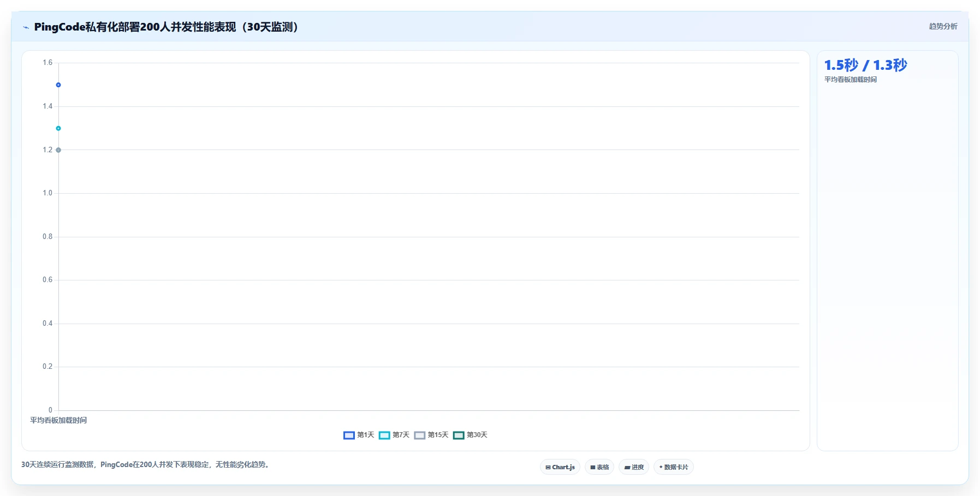Select the gray data point at 1.2
The image size is (980, 496).
(58, 150)
